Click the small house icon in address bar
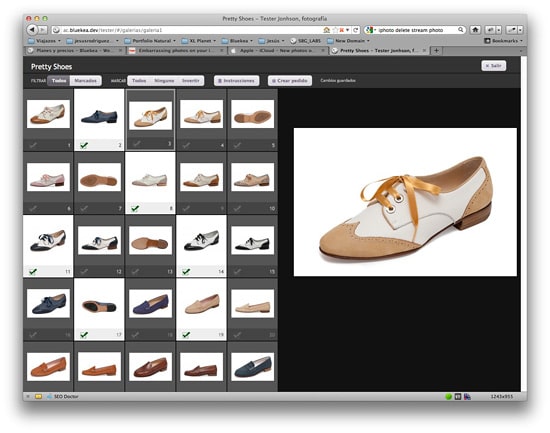550x433 pixels. coord(327,30)
